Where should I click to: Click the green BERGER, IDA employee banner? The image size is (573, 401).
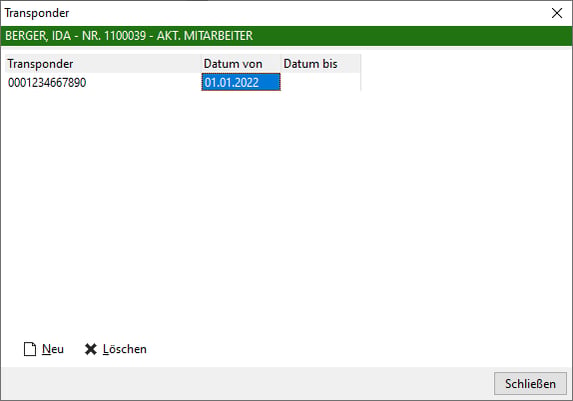click(286, 36)
